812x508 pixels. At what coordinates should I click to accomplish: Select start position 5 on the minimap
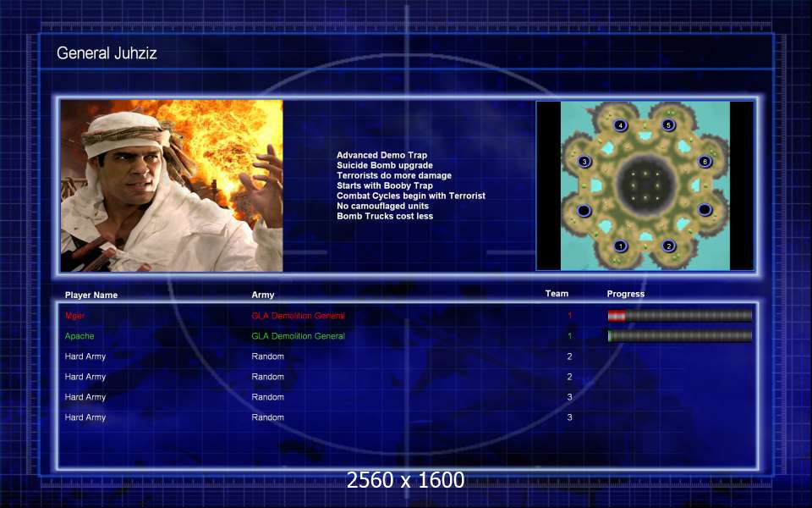pyautogui.click(x=668, y=125)
